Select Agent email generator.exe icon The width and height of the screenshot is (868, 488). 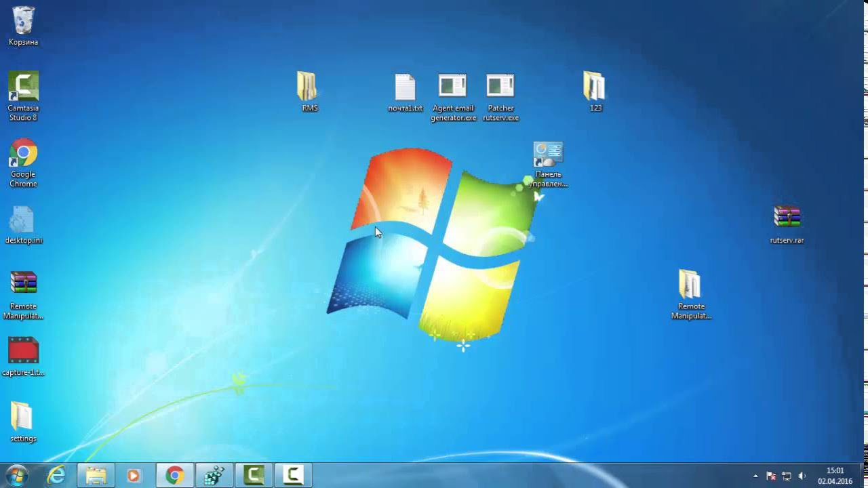(453, 98)
